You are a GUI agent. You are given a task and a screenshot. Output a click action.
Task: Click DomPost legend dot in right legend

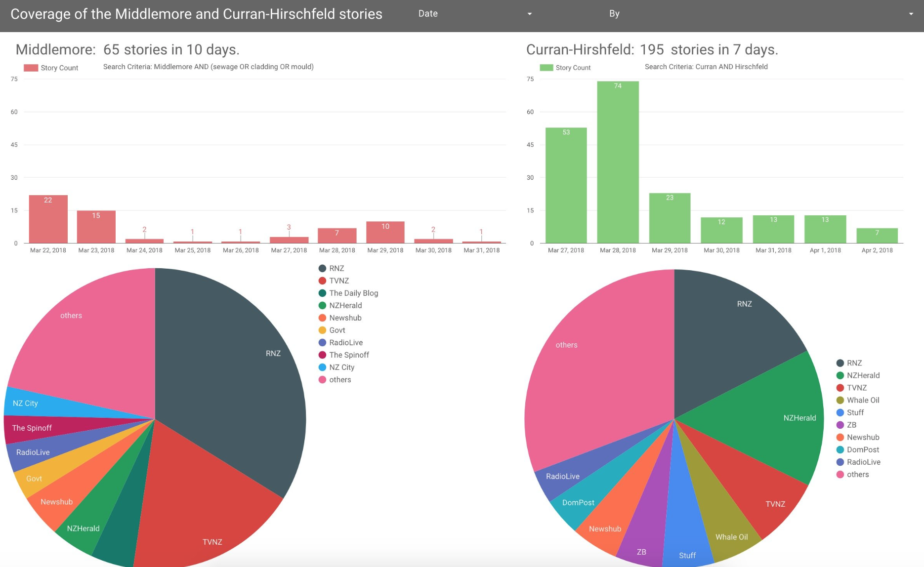[x=840, y=449]
